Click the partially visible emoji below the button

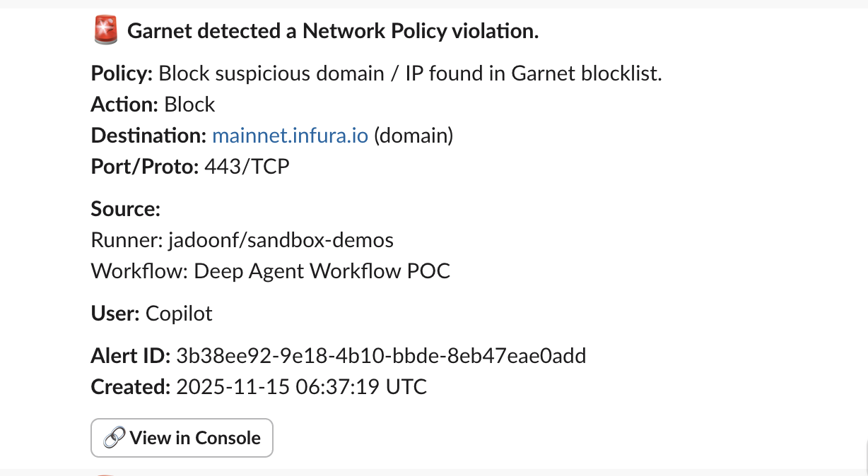point(105,473)
